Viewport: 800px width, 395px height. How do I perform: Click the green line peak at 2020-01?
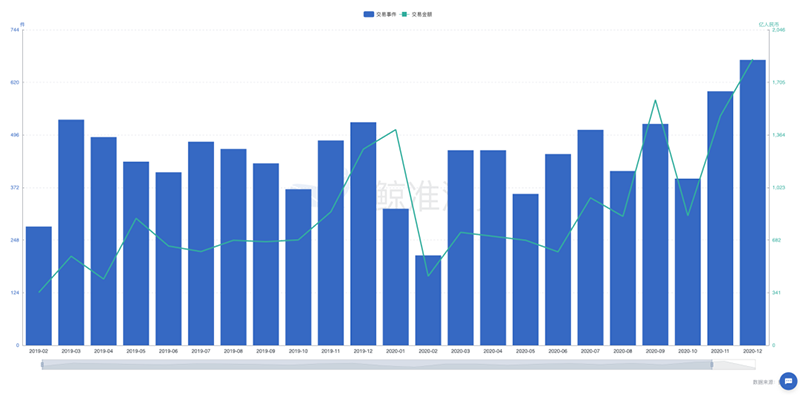(x=395, y=130)
